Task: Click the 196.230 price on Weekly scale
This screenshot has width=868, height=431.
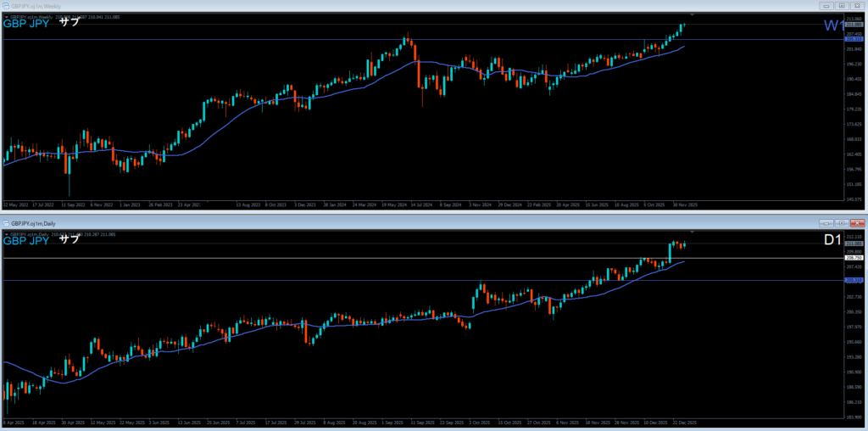Action: pos(854,64)
